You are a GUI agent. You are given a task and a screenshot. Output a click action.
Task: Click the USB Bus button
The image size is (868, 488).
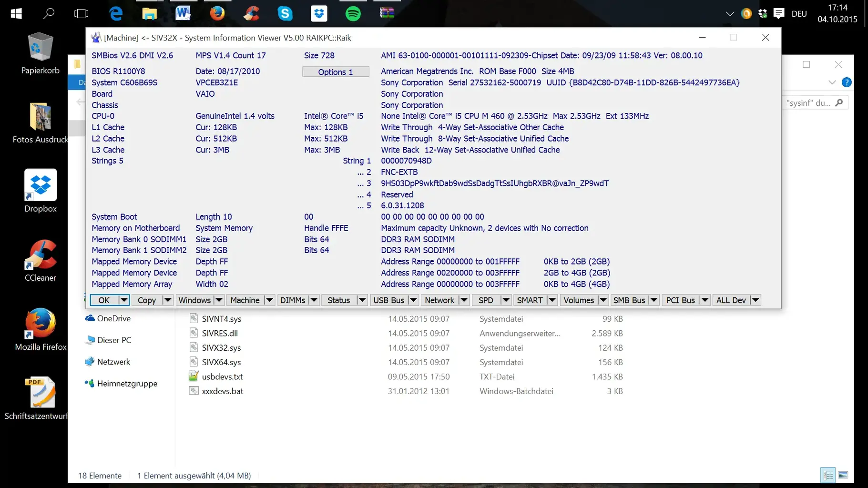pyautogui.click(x=389, y=300)
